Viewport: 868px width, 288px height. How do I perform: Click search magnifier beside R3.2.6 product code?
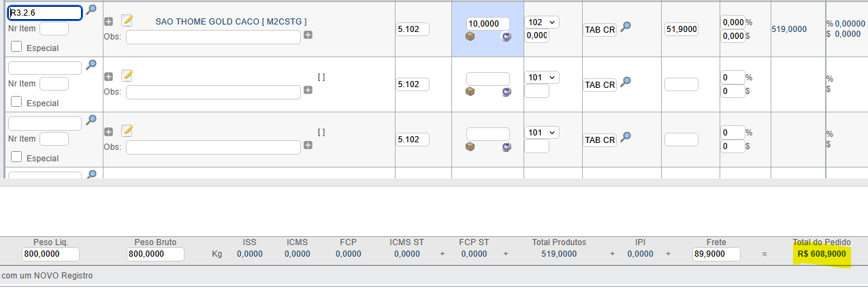click(x=91, y=10)
